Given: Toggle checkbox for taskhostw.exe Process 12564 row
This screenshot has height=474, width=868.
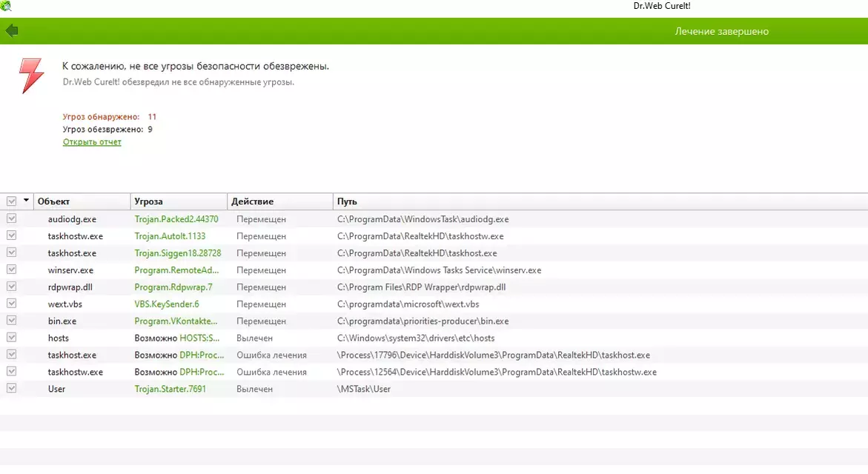Looking at the screenshot, I should [x=11, y=372].
